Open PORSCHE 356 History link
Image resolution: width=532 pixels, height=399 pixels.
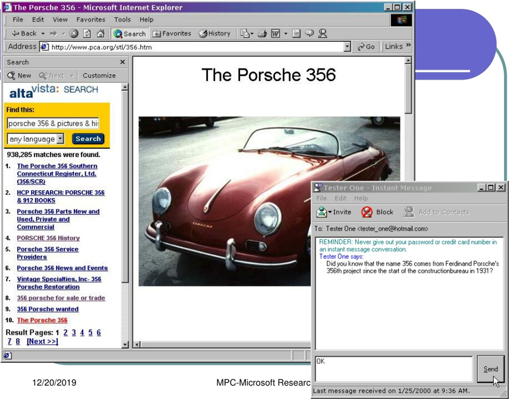point(48,238)
